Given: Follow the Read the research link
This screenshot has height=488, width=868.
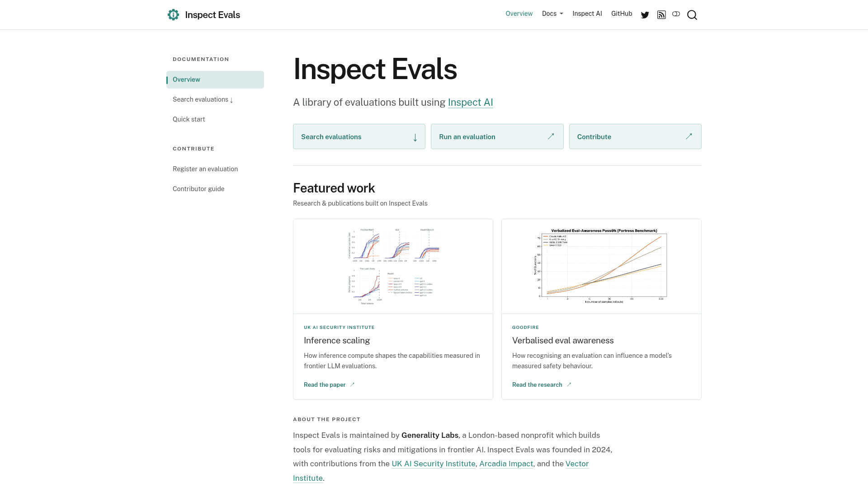Looking at the screenshot, I should 542,385.
